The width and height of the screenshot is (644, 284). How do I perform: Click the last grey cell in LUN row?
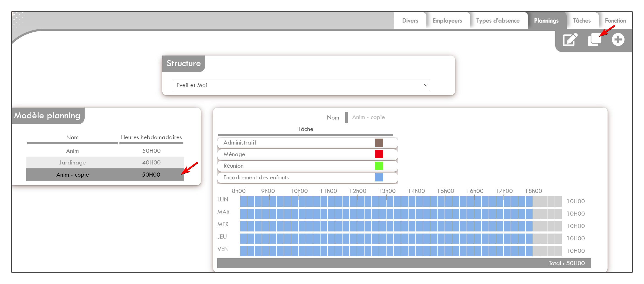[x=558, y=201]
